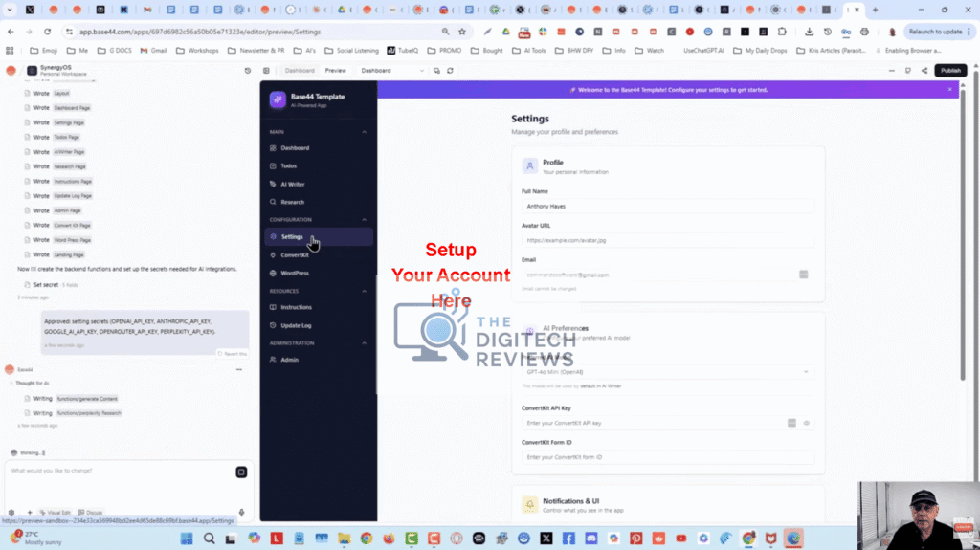The width and height of the screenshot is (980, 550).
Task: Click the weather widget in the taskbar
Action: click(37, 539)
